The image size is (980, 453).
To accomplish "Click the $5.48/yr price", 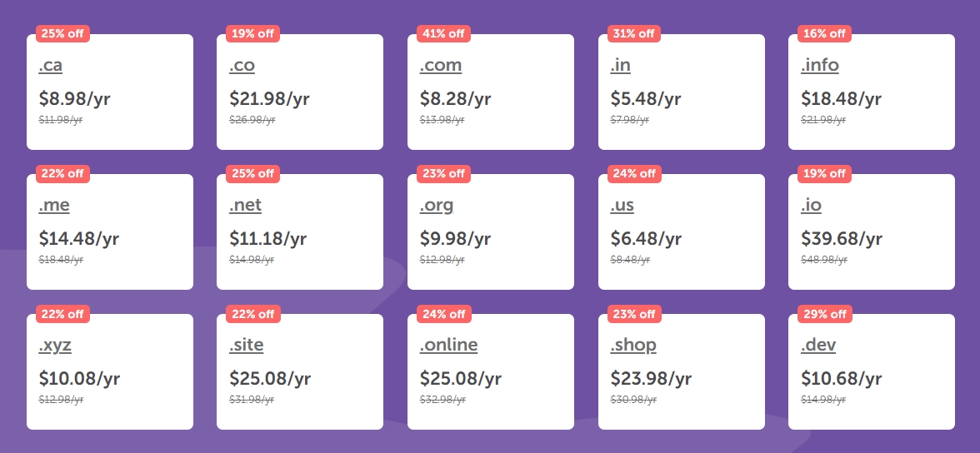I will click(645, 99).
